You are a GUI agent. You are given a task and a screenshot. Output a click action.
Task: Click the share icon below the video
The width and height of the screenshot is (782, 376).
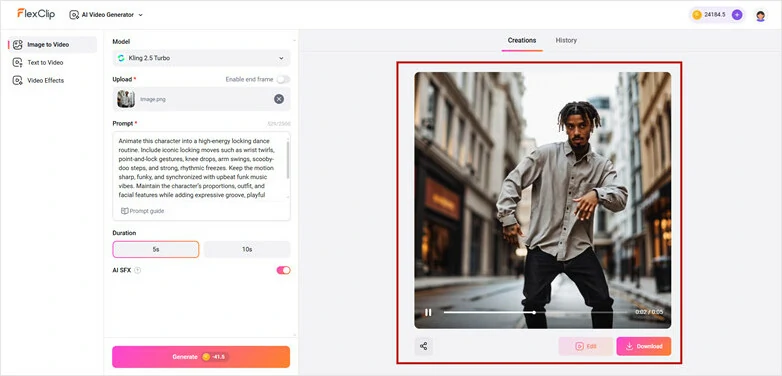click(x=423, y=346)
